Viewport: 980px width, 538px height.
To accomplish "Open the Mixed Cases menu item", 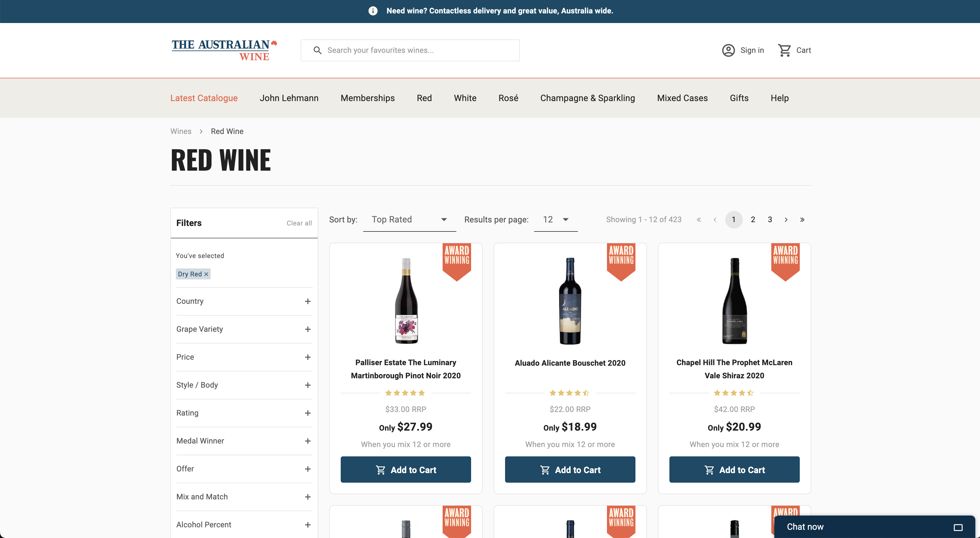I will point(682,98).
